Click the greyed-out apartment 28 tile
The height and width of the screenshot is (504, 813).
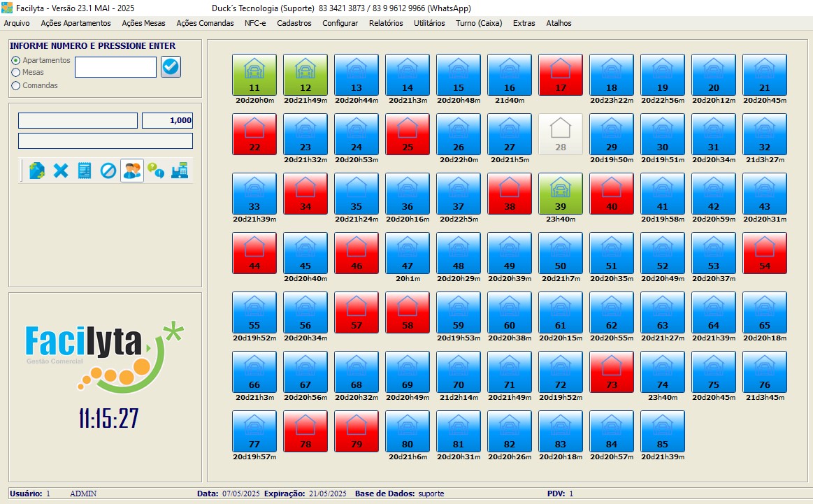click(x=561, y=134)
